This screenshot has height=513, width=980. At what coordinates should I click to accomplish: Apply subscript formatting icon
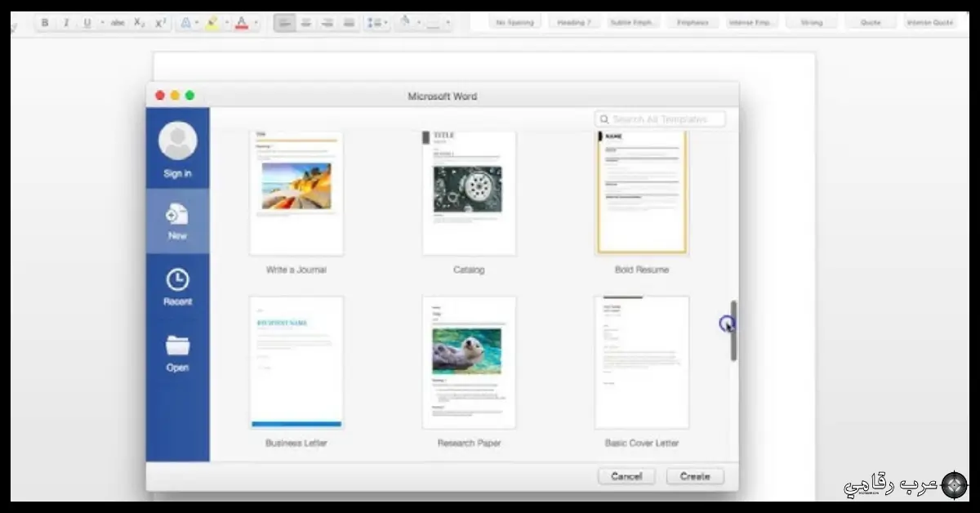(x=139, y=23)
